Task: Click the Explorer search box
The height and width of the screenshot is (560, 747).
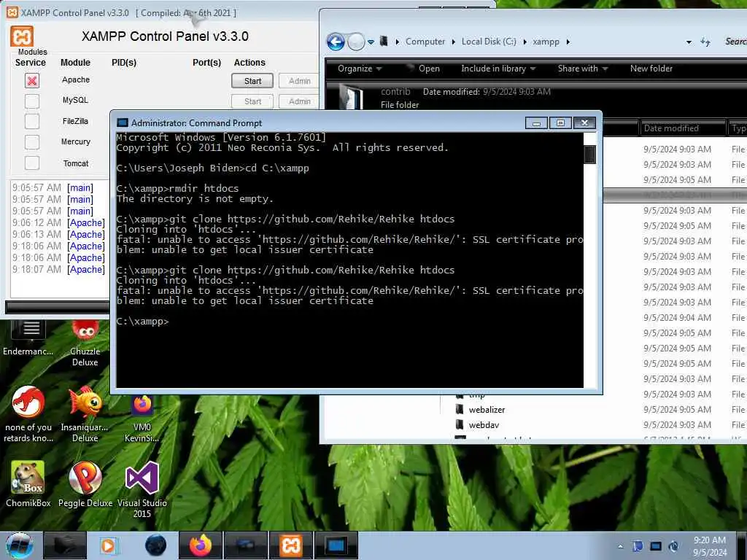Action: [x=734, y=42]
